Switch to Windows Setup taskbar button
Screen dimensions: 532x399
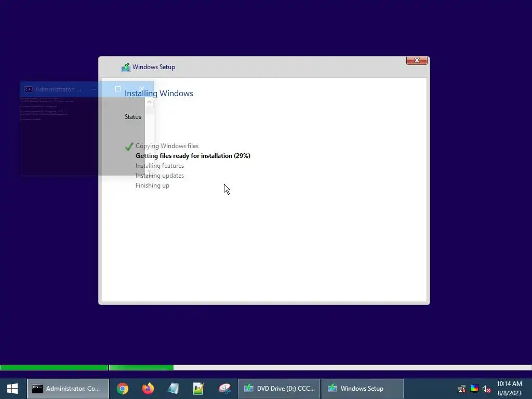pyautogui.click(x=362, y=389)
